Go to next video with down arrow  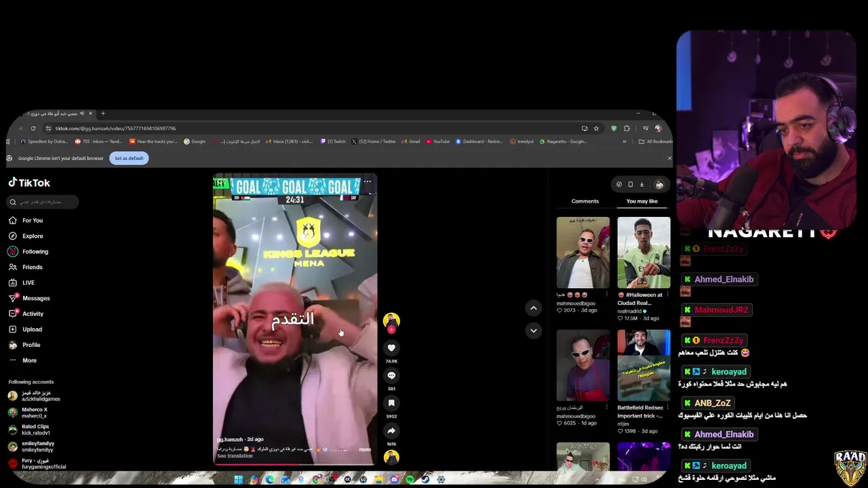pyautogui.click(x=533, y=331)
